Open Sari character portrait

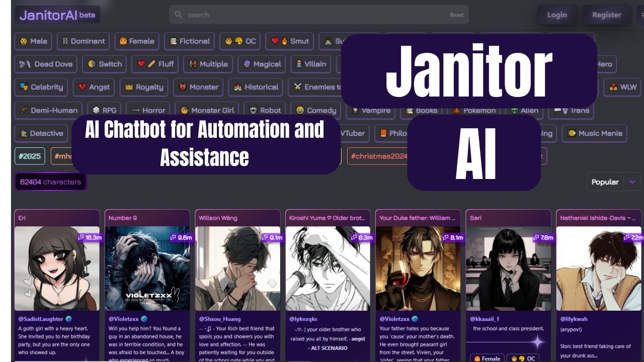coord(509,268)
